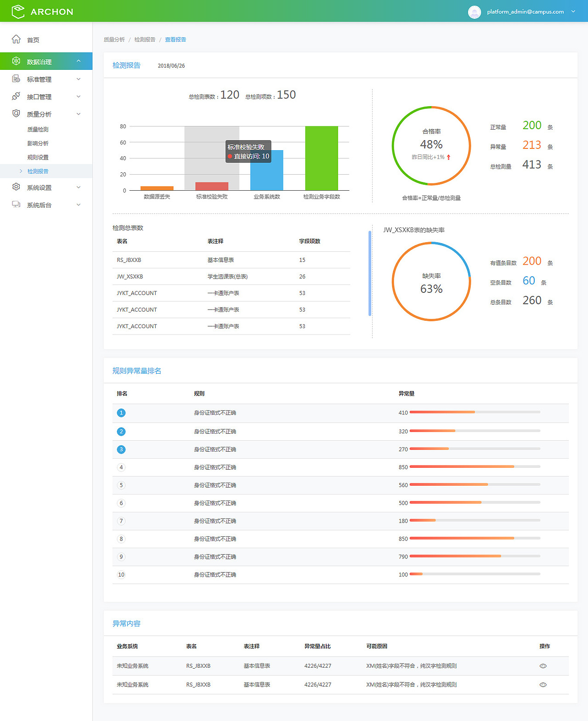Open the platform_admin account dropdown
This screenshot has width=588, height=721.
pyautogui.click(x=573, y=11)
